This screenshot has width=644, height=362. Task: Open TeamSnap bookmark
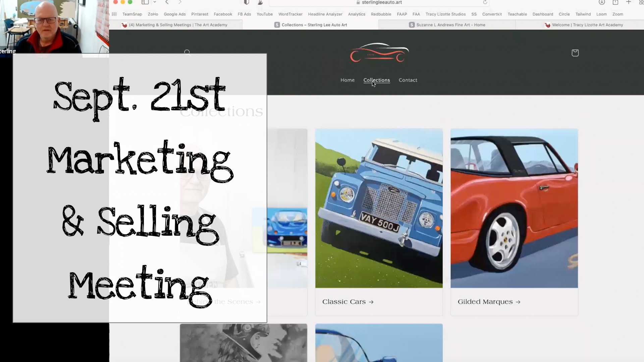coord(132,14)
